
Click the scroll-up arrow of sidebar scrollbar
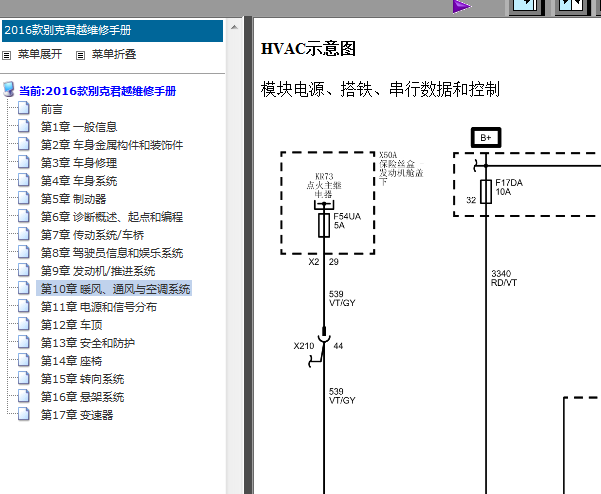(234, 28)
